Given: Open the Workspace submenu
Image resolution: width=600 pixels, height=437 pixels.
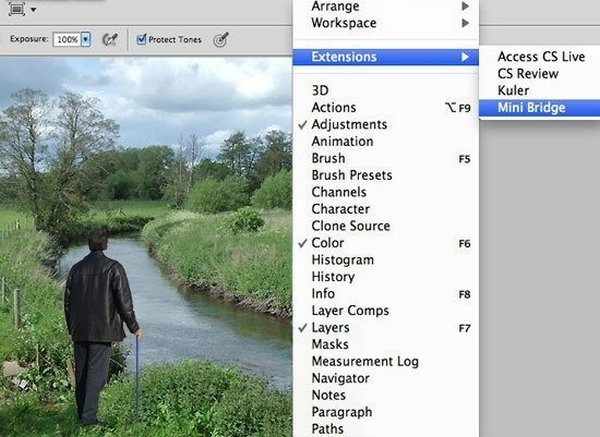Looking at the screenshot, I should [386, 23].
